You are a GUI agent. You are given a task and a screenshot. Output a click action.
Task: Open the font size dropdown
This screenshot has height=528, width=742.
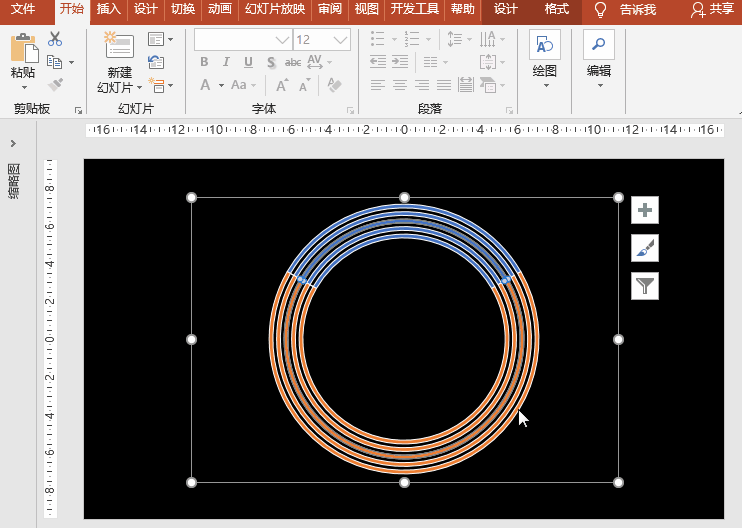click(x=341, y=40)
